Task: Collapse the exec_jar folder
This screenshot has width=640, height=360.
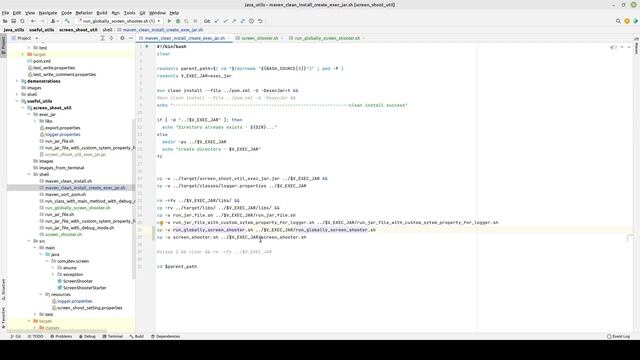Action: click(x=29, y=115)
